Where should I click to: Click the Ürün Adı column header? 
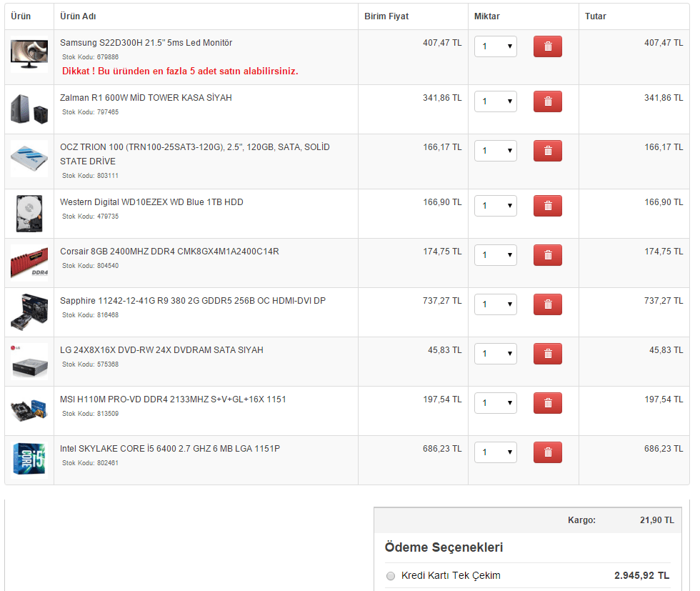pos(78,16)
